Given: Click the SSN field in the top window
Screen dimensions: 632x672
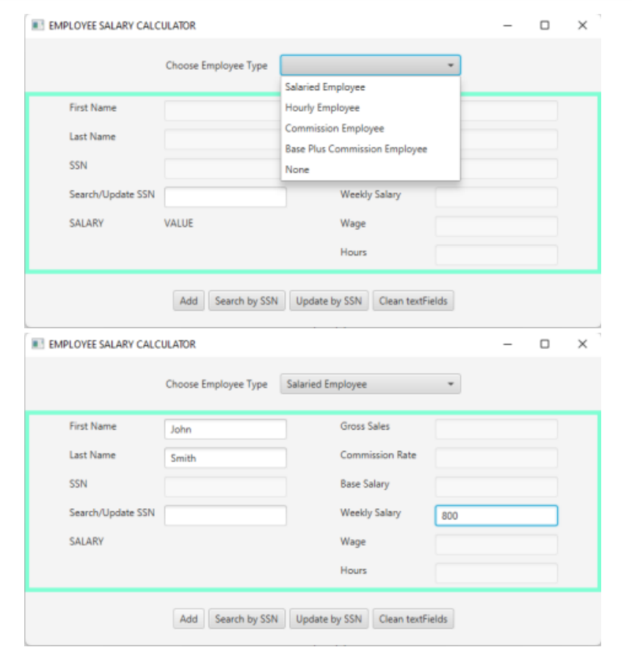Looking at the screenshot, I should tap(222, 168).
